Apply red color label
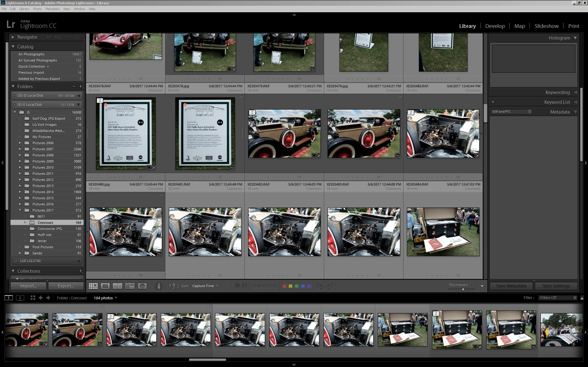 pyautogui.click(x=284, y=286)
